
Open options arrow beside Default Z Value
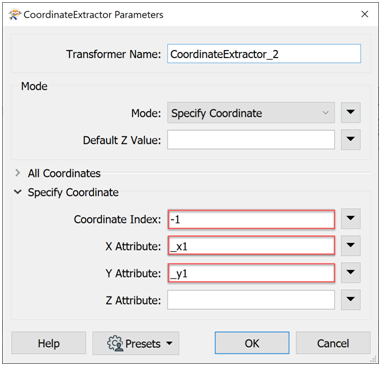coord(351,139)
